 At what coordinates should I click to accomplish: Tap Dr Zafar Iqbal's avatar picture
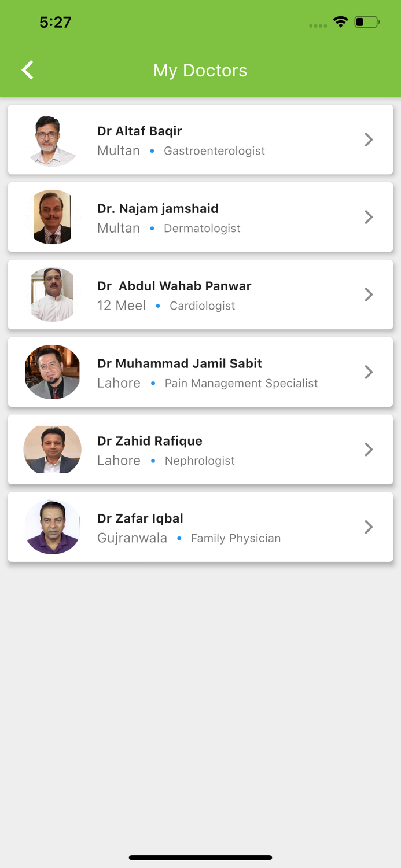tap(52, 527)
